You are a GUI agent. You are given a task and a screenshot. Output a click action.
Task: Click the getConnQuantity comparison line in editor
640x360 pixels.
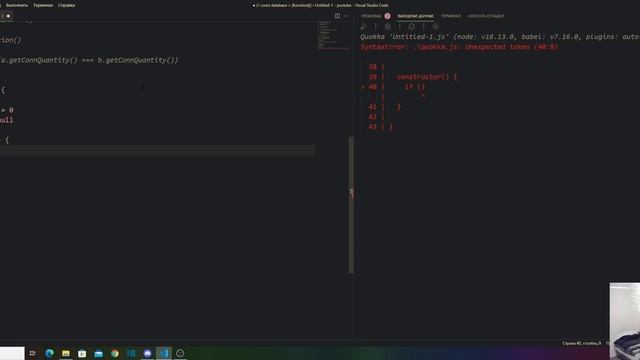tap(89, 60)
